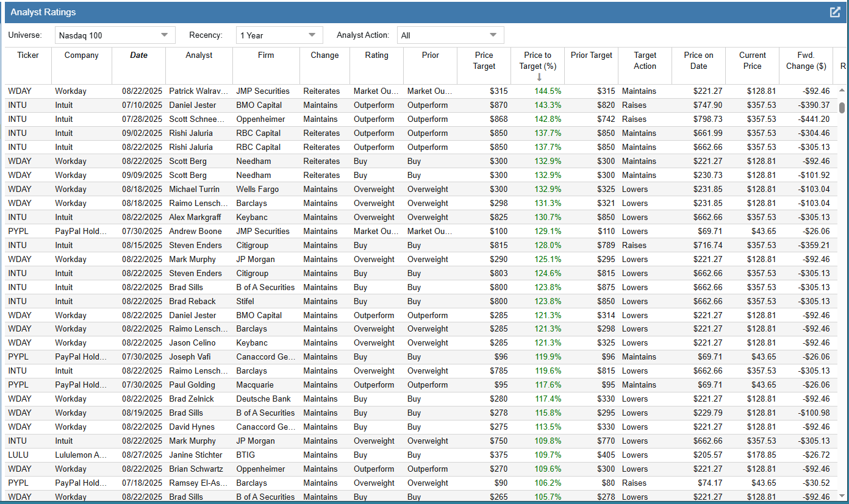Open the Universe dropdown showing Nasdaq 100

pyautogui.click(x=115, y=35)
